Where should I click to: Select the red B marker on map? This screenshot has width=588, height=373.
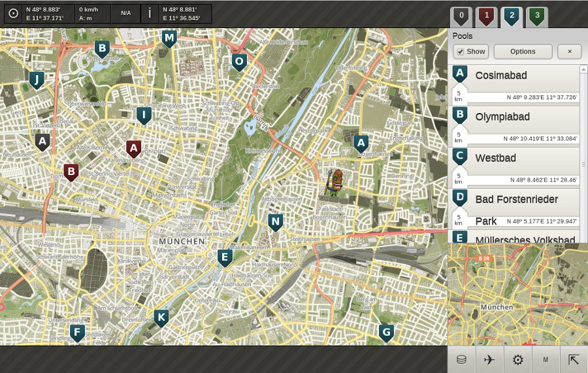(x=71, y=172)
